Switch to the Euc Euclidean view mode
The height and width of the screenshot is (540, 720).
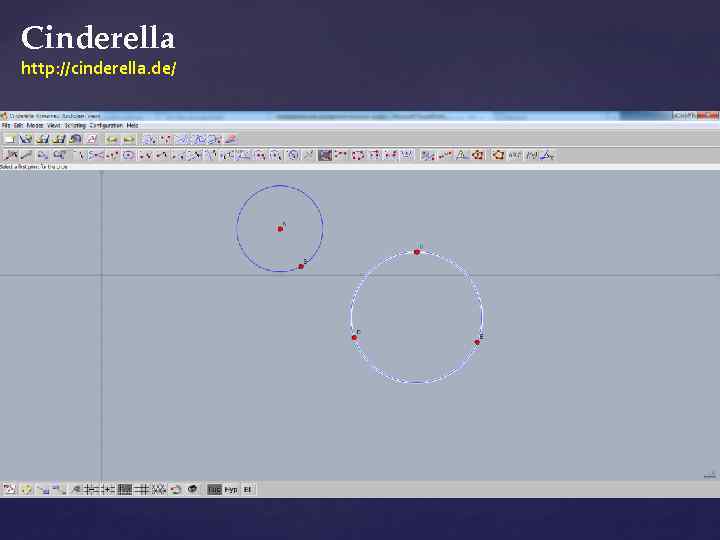[x=214, y=489]
